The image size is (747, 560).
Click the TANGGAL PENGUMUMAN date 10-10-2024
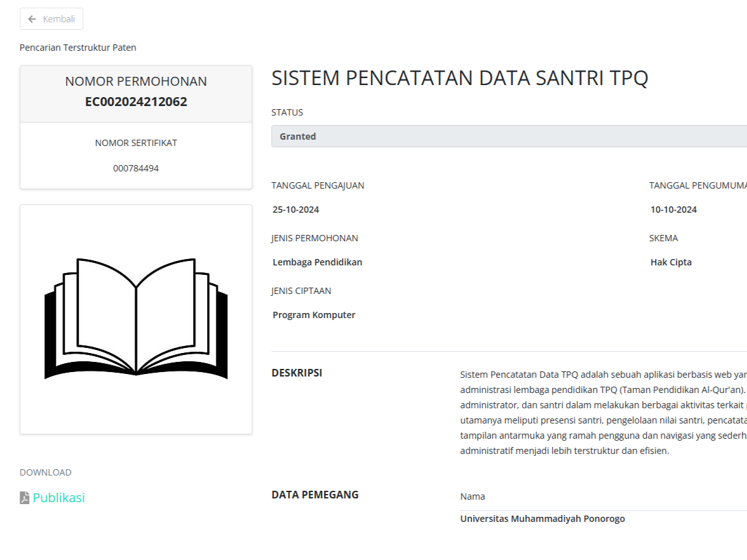pos(673,209)
